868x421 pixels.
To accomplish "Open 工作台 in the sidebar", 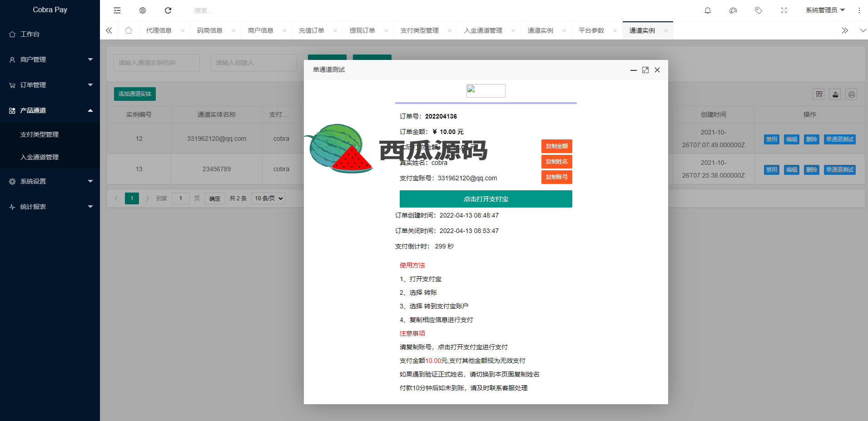I will (x=50, y=34).
